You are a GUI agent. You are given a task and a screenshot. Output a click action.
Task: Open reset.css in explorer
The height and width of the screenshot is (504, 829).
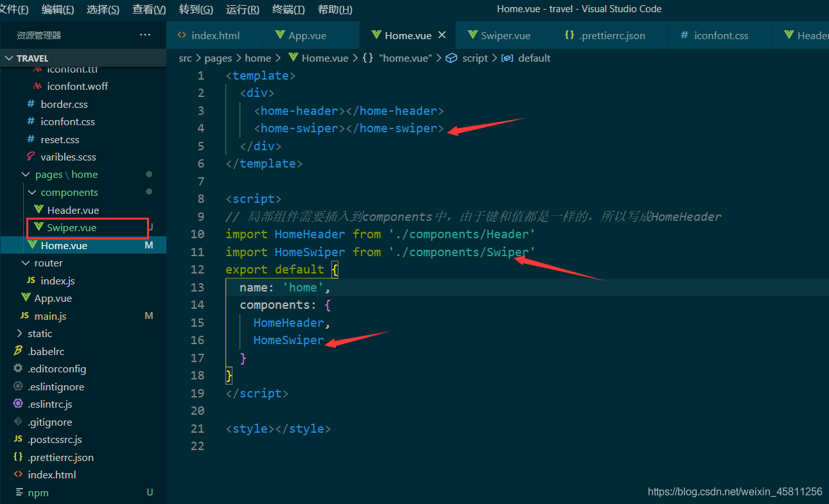60,139
